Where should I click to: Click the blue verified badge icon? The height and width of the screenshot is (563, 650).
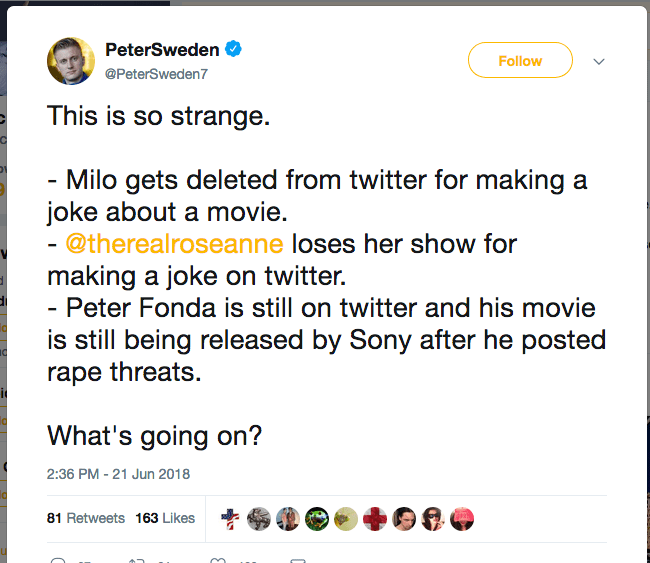point(232,49)
